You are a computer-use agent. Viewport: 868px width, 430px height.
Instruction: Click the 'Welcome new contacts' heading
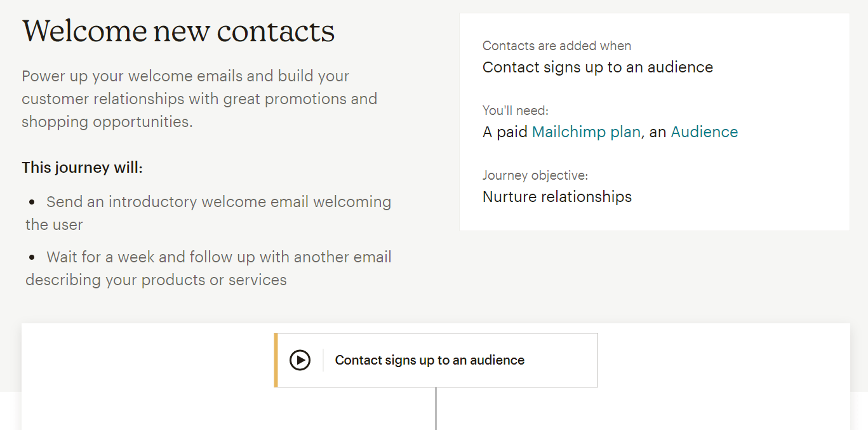(x=178, y=30)
